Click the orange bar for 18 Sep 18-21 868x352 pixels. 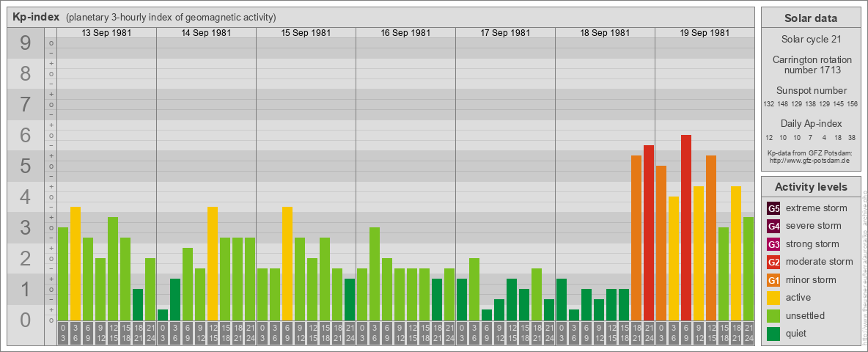coord(636,238)
